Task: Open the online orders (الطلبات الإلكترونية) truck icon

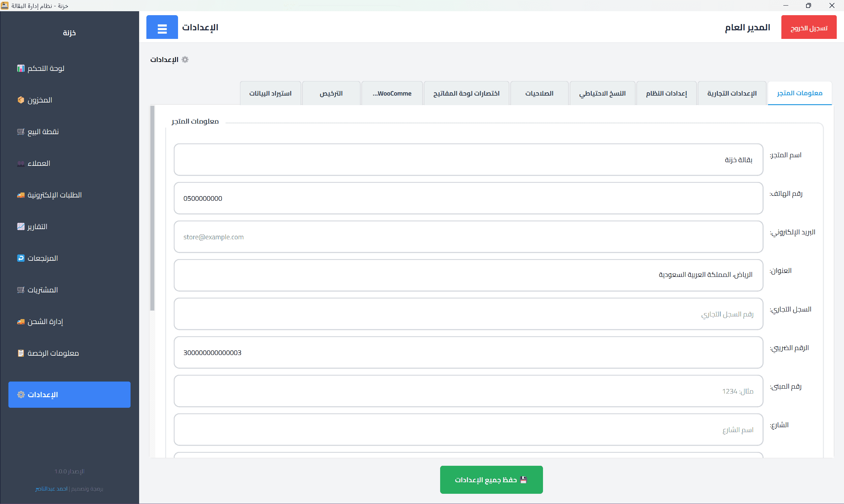Action: [x=21, y=195]
